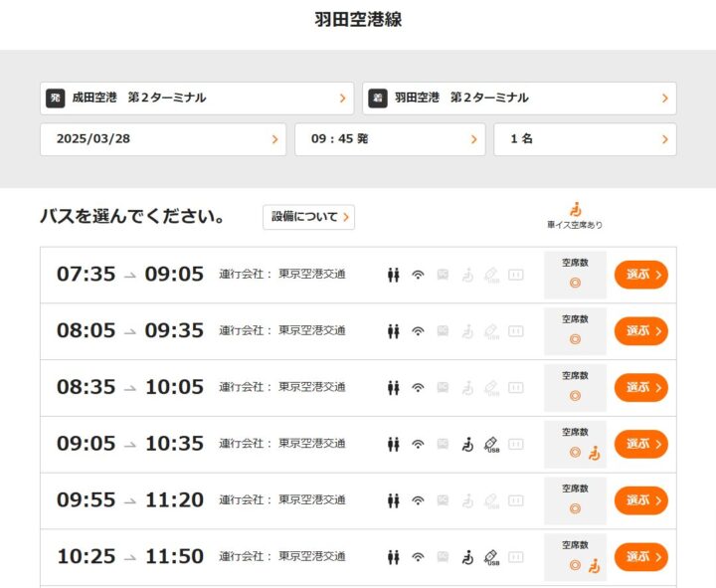716x588 pixels.
Task: Click the USB charging icon on the 09:05 bus
Action: (491, 444)
